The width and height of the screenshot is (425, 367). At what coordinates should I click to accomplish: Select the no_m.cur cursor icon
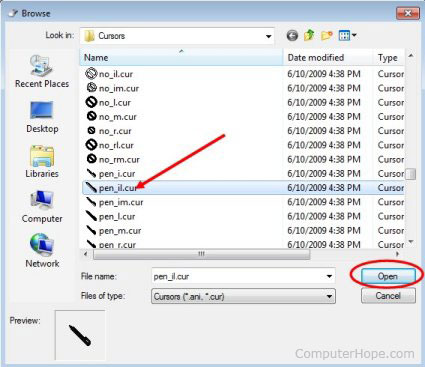(x=91, y=116)
